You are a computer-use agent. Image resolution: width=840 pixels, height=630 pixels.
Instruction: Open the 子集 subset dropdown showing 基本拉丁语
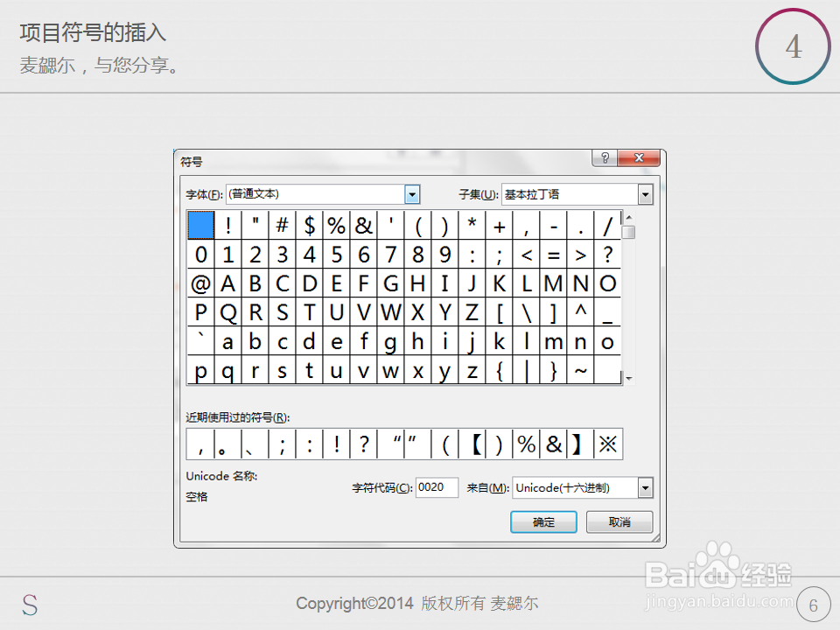point(645,193)
